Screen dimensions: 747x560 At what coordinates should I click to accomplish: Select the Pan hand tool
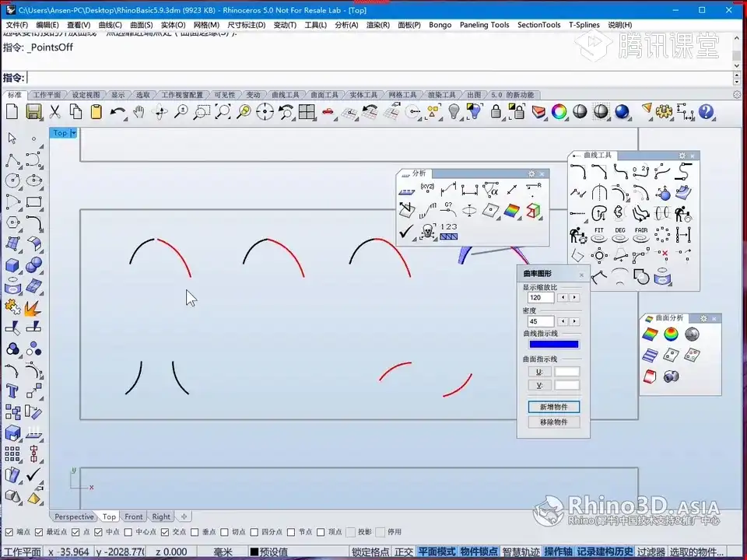[139, 112]
